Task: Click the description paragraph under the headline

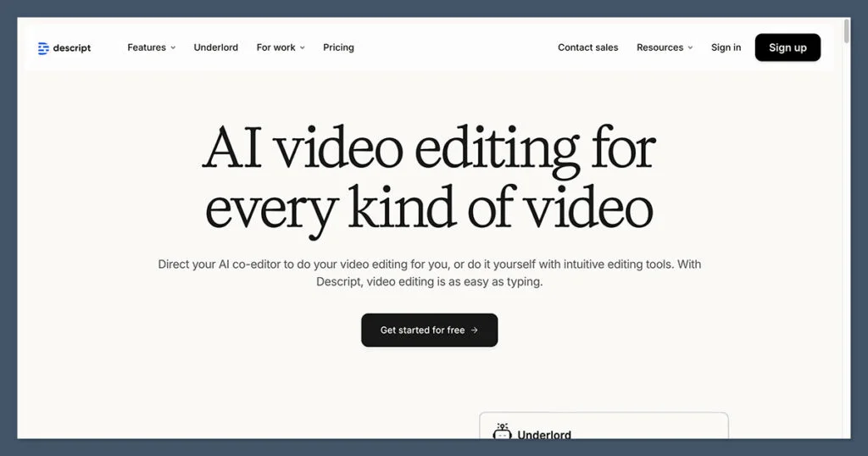Action: [429, 273]
